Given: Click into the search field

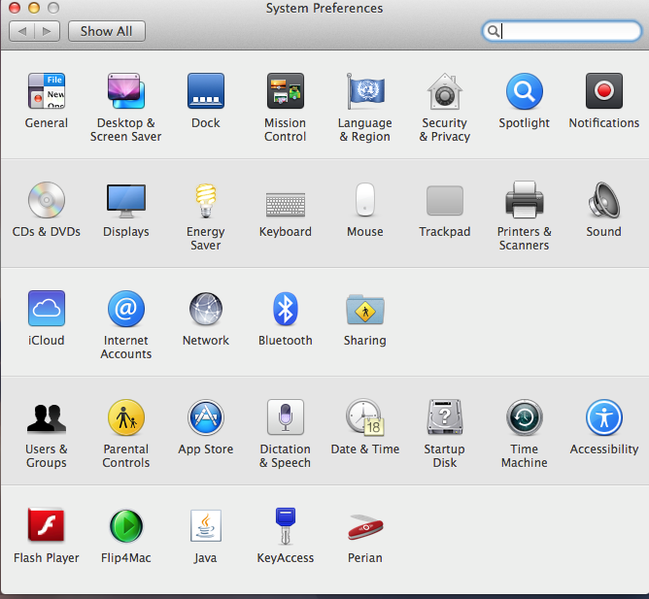Looking at the screenshot, I should coord(570,31).
